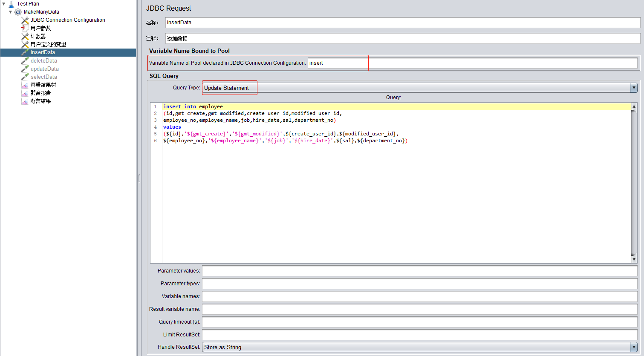Select the Test Plan tree item

28,4
